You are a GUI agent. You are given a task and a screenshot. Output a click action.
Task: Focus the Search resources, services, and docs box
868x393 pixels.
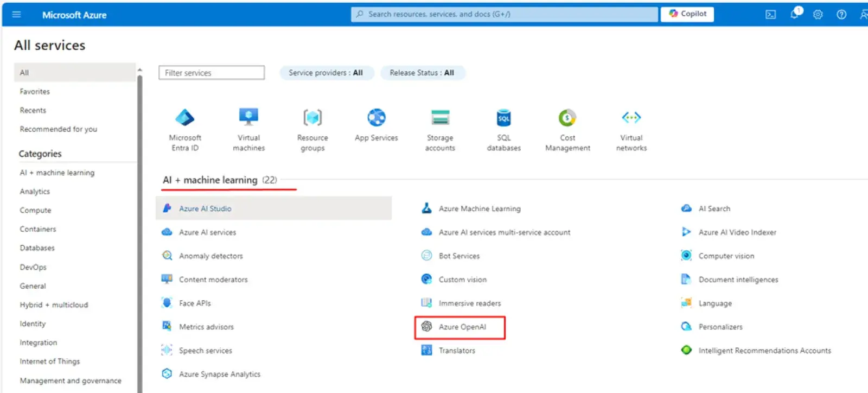505,14
